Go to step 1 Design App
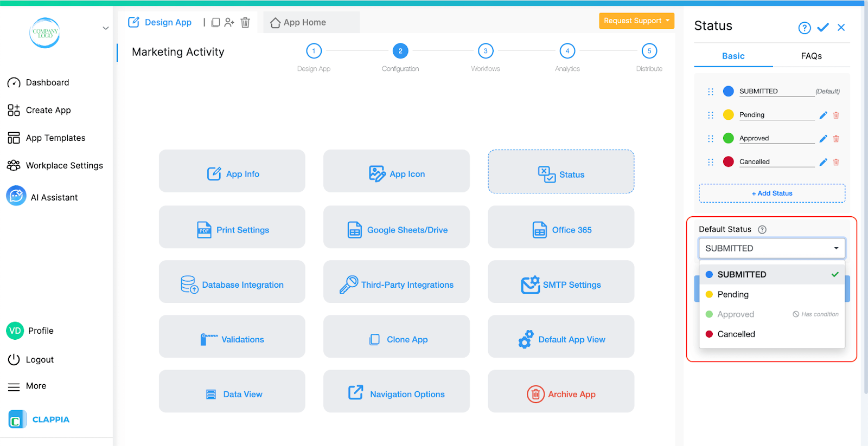The image size is (868, 446). pyautogui.click(x=314, y=51)
